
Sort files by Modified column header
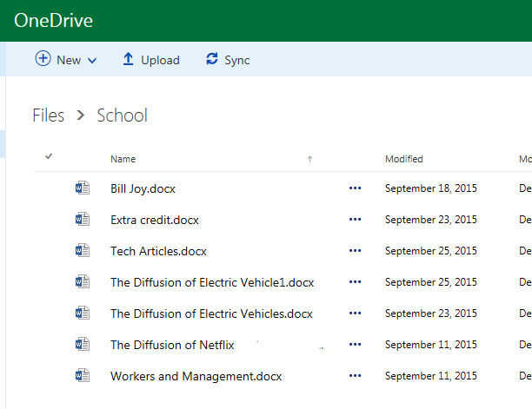(403, 159)
